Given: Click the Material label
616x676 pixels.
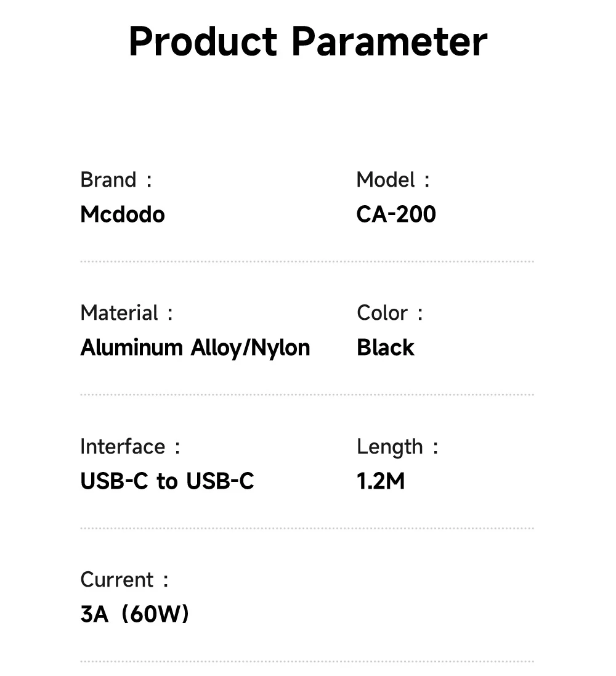Looking at the screenshot, I should click(120, 313).
